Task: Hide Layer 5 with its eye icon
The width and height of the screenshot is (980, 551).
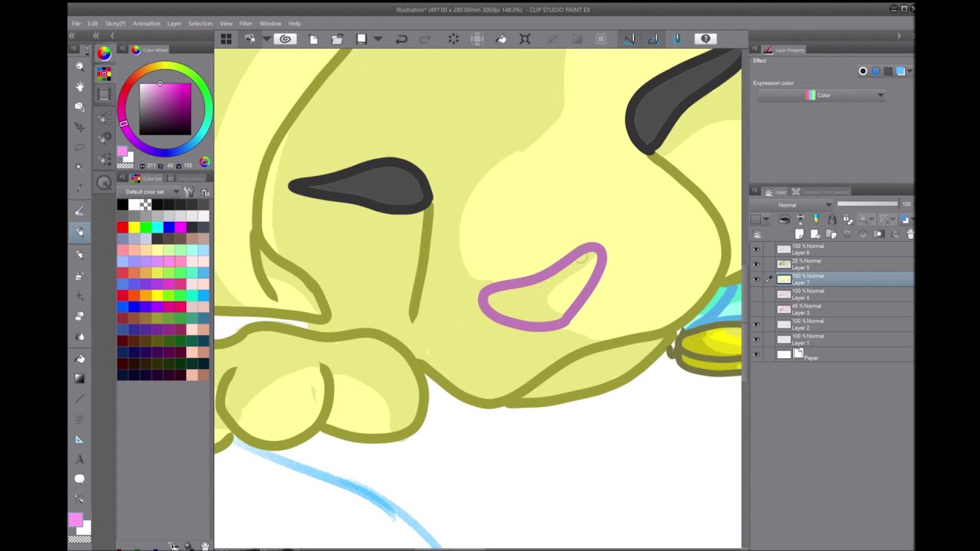Action: [x=756, y=264]
